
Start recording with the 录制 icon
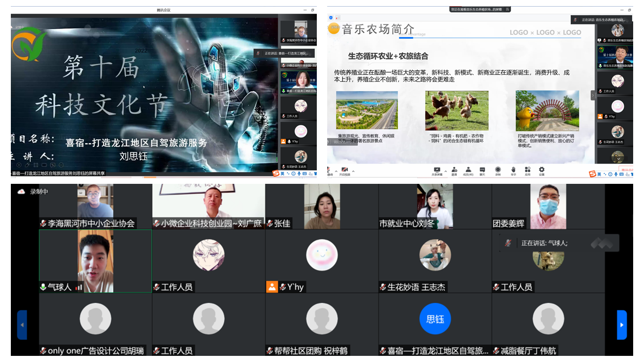click(x=498, y=170)
